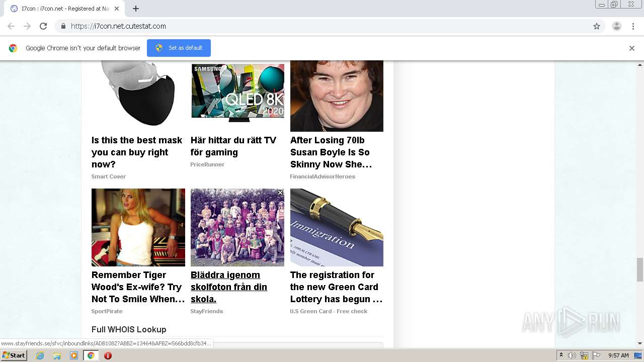The width and height of the screenshot is (644, 362).
Task: Open 'Remember Tiger Wood's Ex-wife' headline
Action: [138, 287]
